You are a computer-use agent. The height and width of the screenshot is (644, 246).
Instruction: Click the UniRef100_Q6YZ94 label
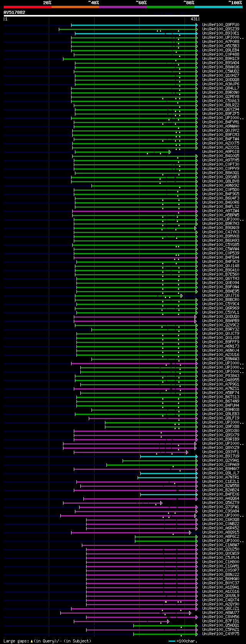221,110
